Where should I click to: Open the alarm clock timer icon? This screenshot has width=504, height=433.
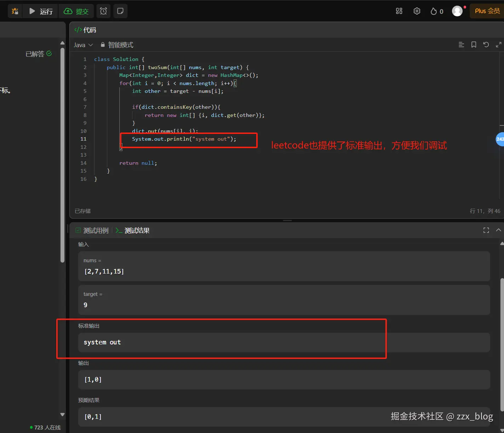103,11
